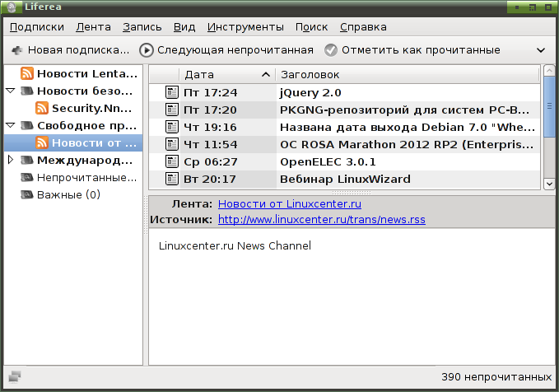Select the Непрочитанные… search folder

(x=73, y=177)
